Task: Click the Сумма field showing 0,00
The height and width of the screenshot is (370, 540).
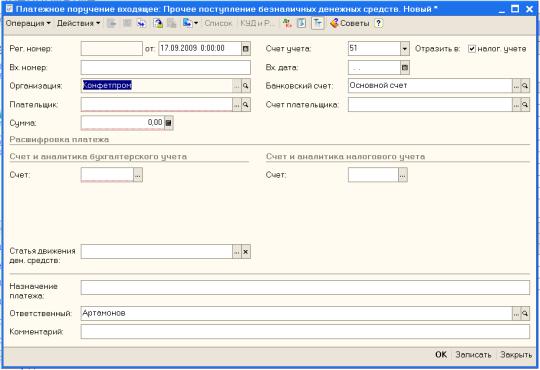Action: (123, 123)
